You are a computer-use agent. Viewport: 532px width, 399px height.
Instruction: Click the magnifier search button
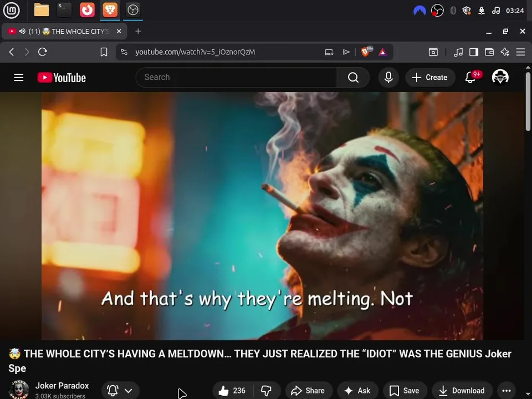pos(353,78)
